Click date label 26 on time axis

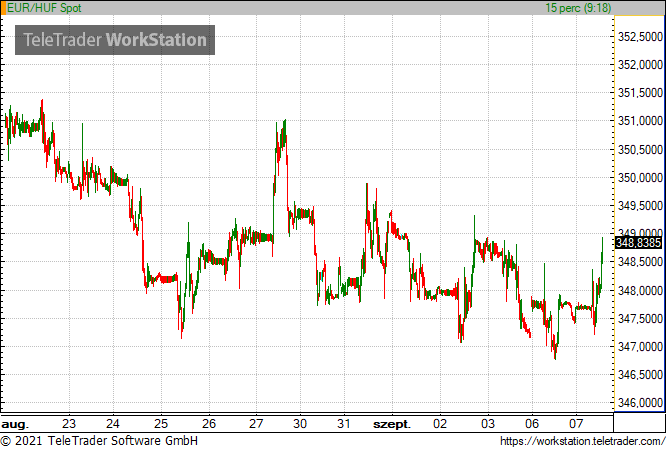[x=209, y=424]
